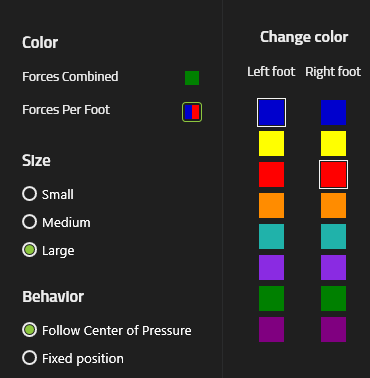Select teal for the right foot
Screen dimensions: 370x378
pyautogui.click(x=333, y=236)
